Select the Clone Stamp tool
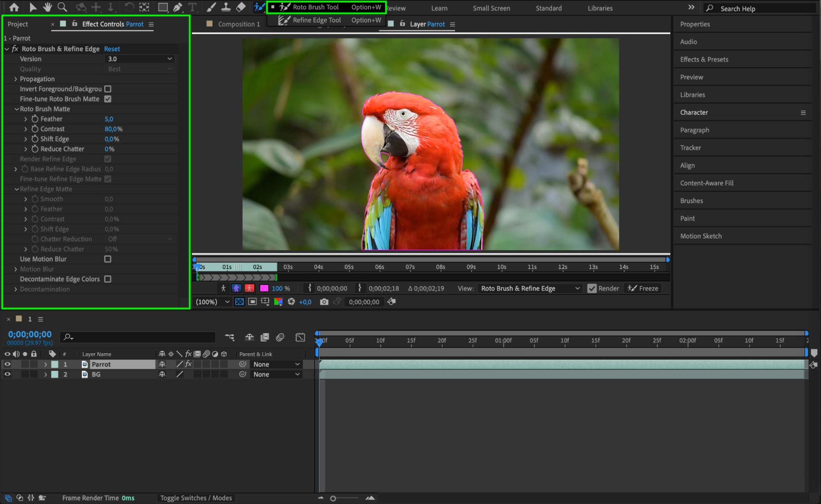 click(x=225, y=7)
